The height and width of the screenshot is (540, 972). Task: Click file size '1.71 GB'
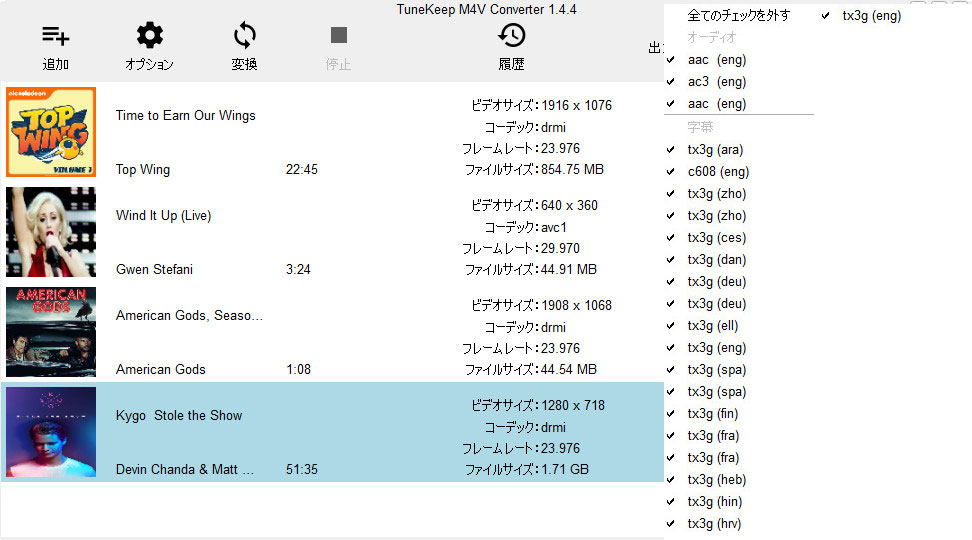[x=565, y=470]
